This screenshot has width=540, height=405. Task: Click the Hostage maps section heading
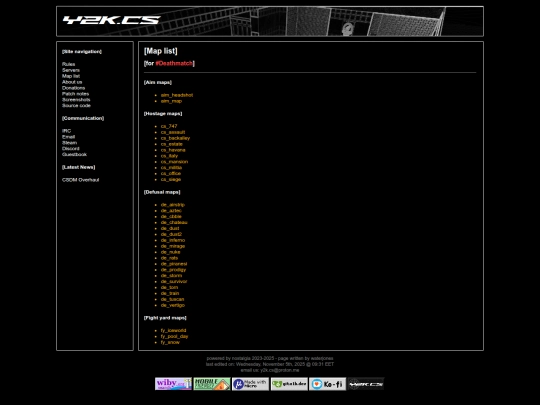163,114
